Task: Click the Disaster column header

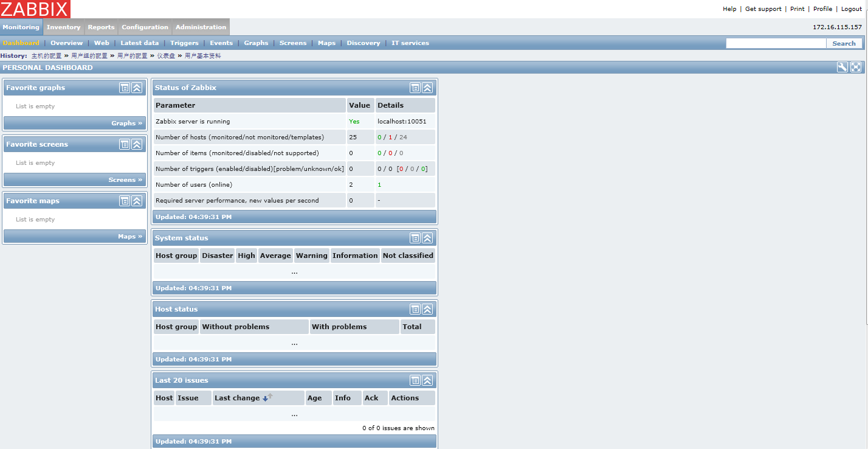Action: click(x=218, y=256)
